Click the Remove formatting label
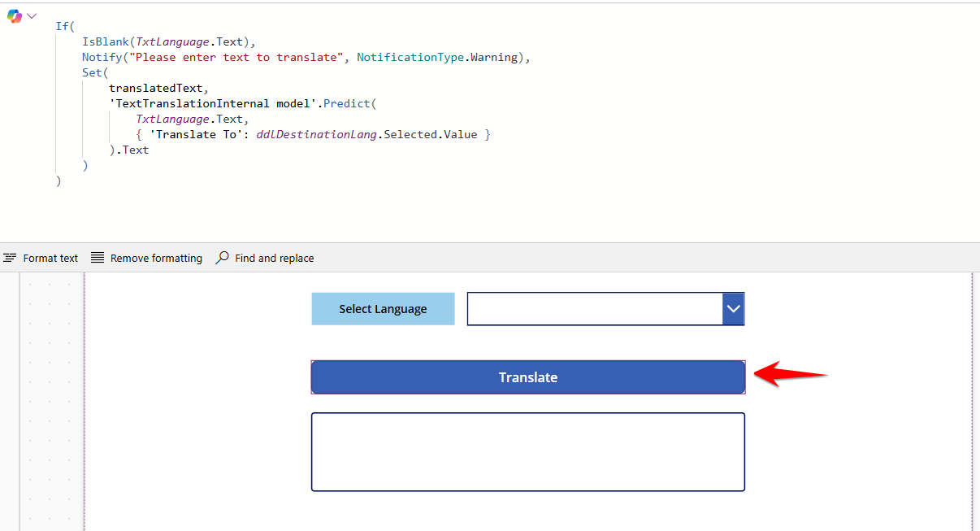The height and width of the screenshot is (531, 980). click(x=156, y=258)
